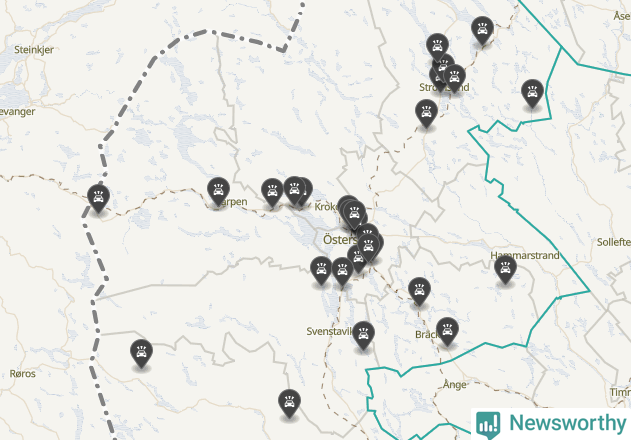Click the first marker east of Järpen
This screenshot has height=440, width=631.
(x=272, y=192)
